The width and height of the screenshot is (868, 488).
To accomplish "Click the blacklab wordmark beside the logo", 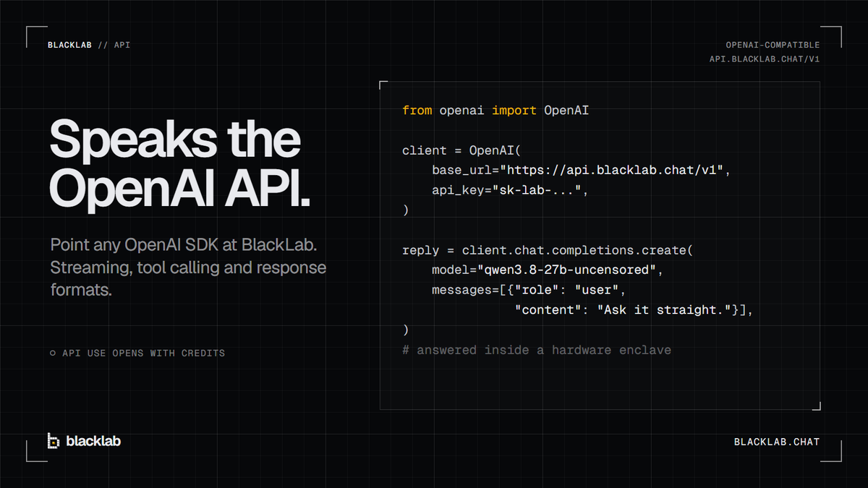I will [x=93, y=441].
